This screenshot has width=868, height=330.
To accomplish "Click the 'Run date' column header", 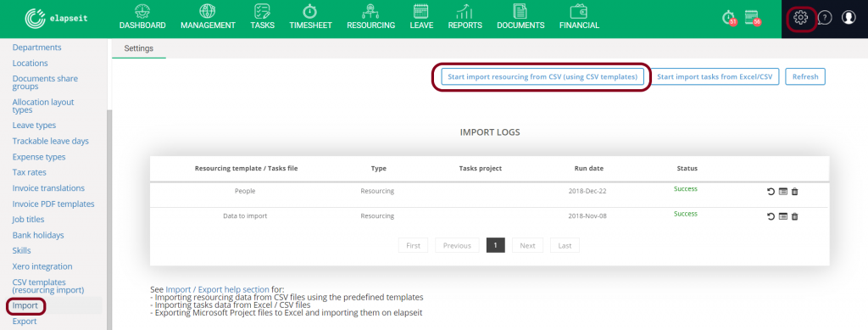I will [589, 168].
